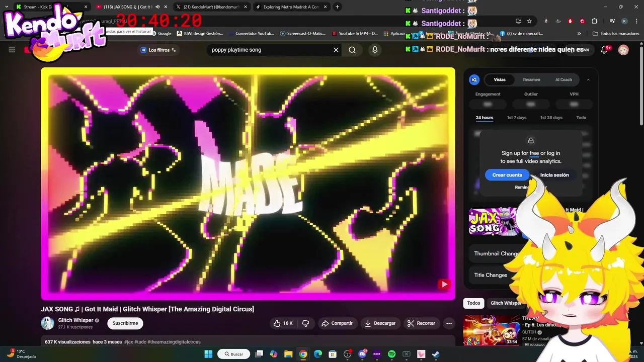The height and width of the screenshot is (362, 644).
Task: Dislike the video with thumbs-down
Action: tap(305, 323)
